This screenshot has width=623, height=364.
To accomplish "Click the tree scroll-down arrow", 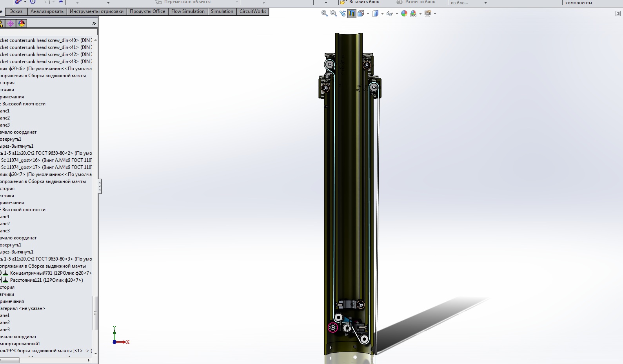I will tap(95, 353).
